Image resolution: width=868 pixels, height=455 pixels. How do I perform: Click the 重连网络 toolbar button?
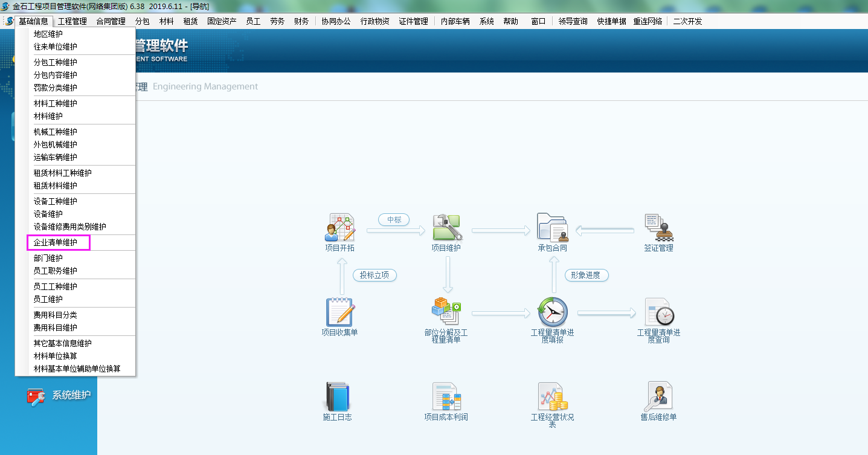click(x=648, y=21)
